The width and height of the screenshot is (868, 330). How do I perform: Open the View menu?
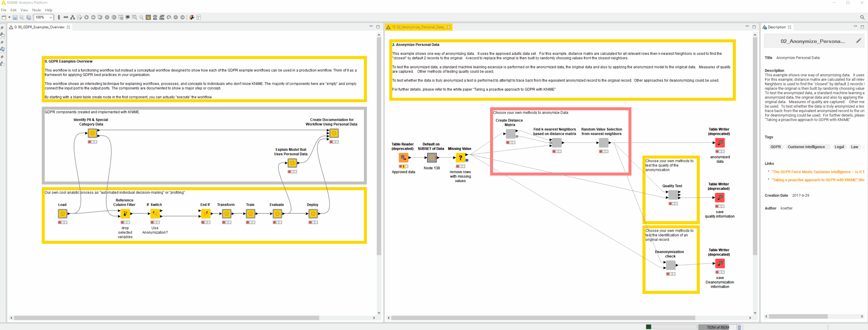[24, 10]
